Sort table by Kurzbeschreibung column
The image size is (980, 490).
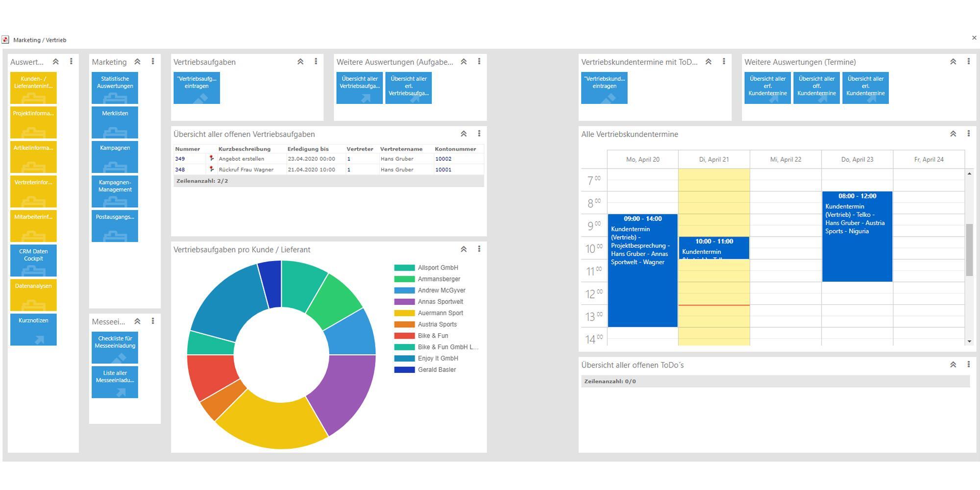245,149
